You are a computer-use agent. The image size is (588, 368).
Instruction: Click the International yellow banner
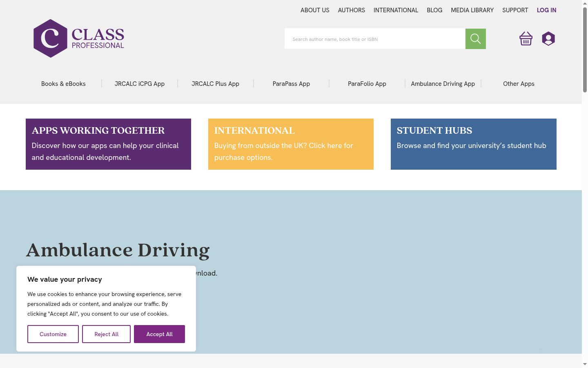click(x=291, y=144)
